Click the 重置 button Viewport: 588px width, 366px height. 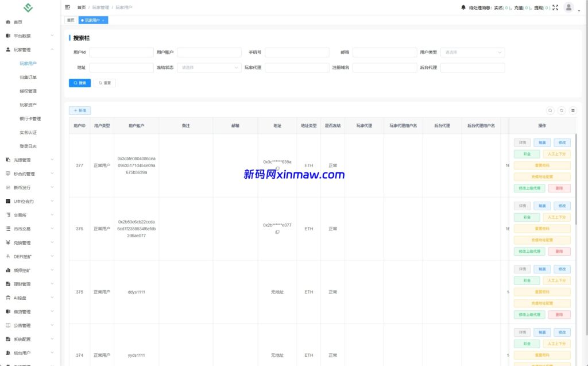point(105,83)
